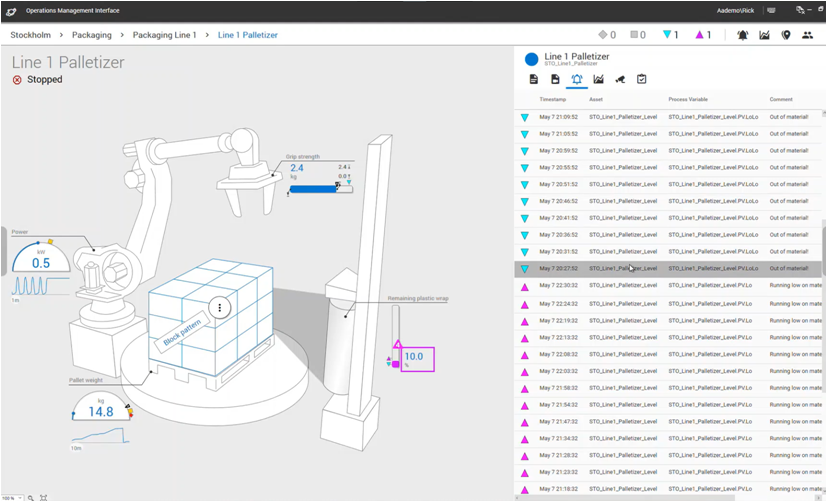The image size is (827, 502).
Task: Select the checklist clipboard tab icon
Action: (x=642, y=79)
